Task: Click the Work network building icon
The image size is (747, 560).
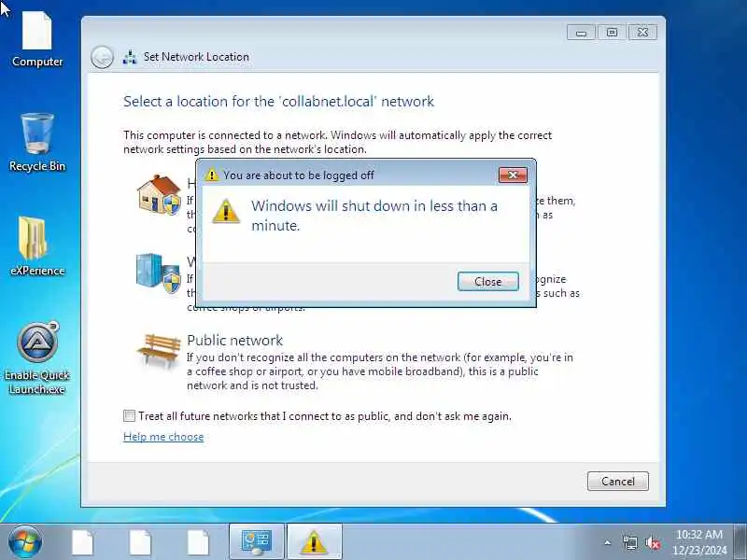Action: pyautogui.click(x=159, y=273)
